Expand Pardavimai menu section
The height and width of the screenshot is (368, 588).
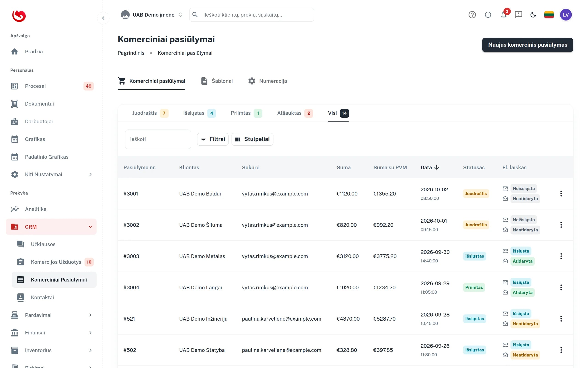[x=51, y=315]
